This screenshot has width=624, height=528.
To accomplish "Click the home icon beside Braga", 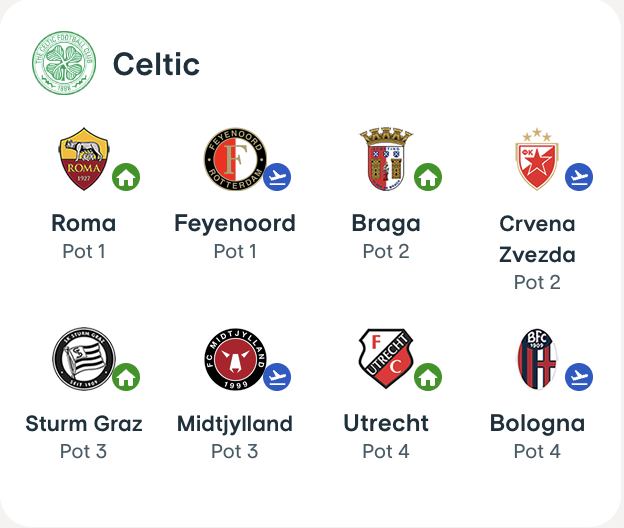I will [428, 177].
